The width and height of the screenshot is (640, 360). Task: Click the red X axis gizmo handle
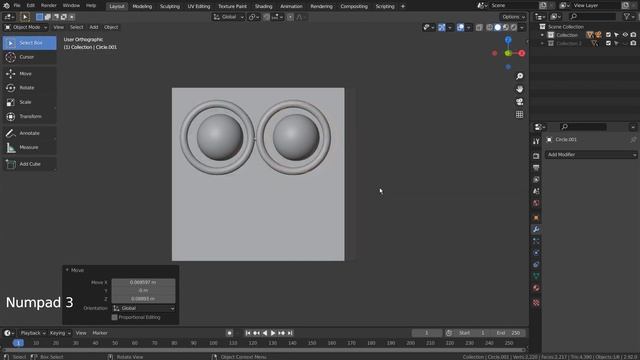tap(522, 53)
